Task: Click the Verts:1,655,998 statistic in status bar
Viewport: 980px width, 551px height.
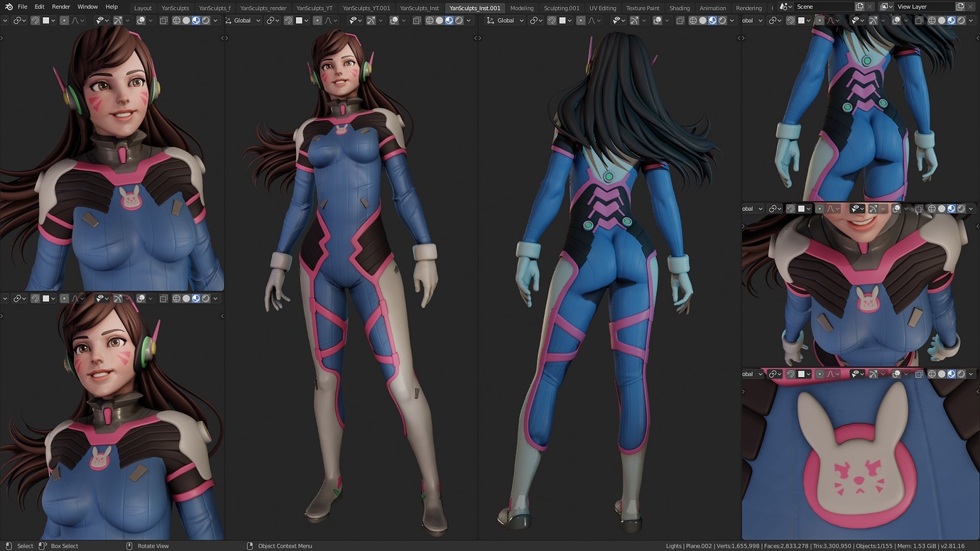Action: (737, 546)
